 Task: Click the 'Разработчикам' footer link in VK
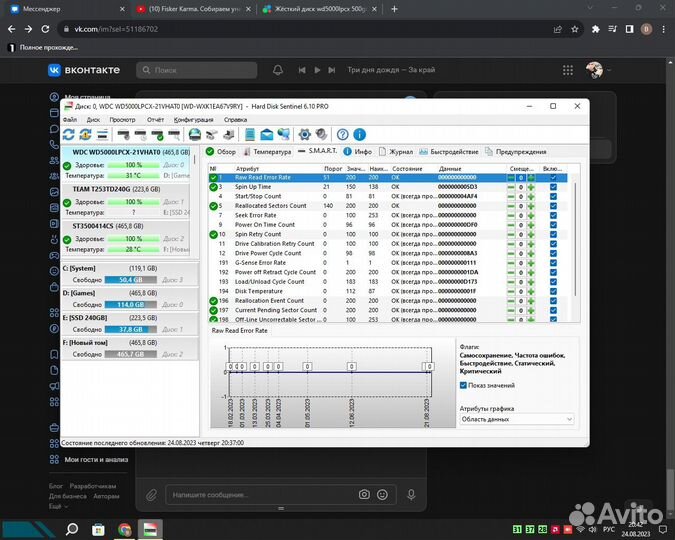coord(93,486)
